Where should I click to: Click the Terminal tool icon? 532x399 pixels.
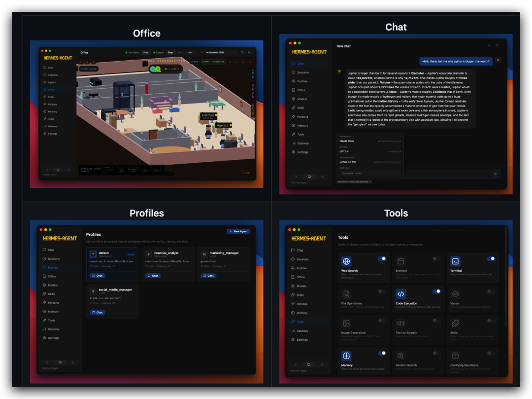click(456, 261)
